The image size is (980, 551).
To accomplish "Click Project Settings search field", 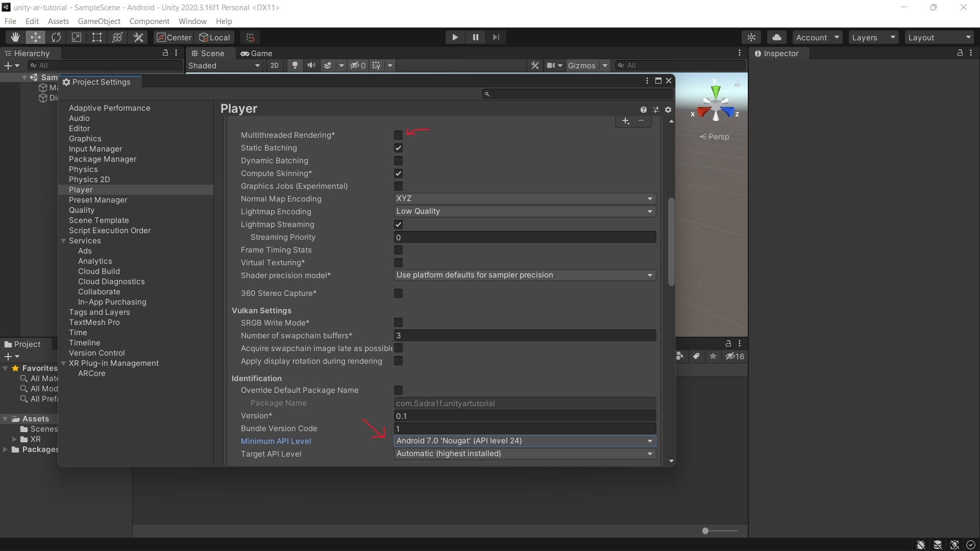I will pos(577,94).
